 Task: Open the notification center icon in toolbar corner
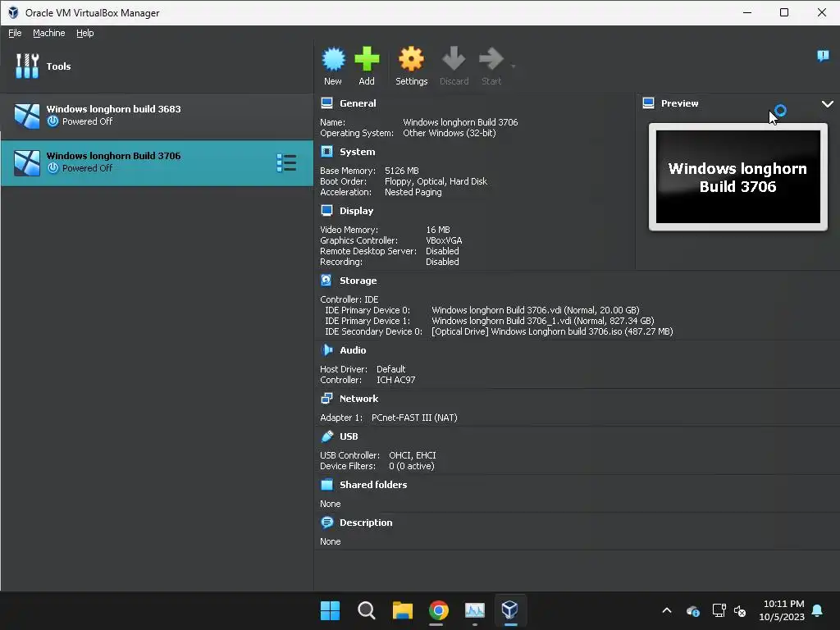click(824, 55)
